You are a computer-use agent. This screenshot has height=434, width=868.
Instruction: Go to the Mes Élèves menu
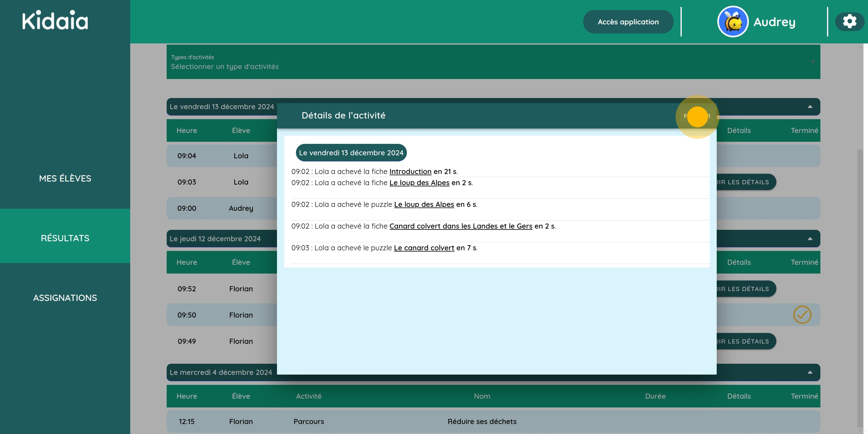coord(65,178)
